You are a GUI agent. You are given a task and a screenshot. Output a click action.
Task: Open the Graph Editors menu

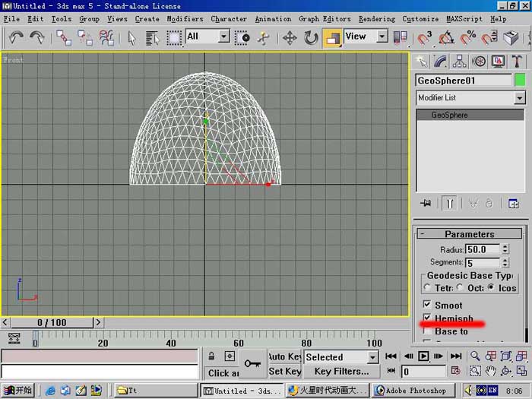pos(325,19)
